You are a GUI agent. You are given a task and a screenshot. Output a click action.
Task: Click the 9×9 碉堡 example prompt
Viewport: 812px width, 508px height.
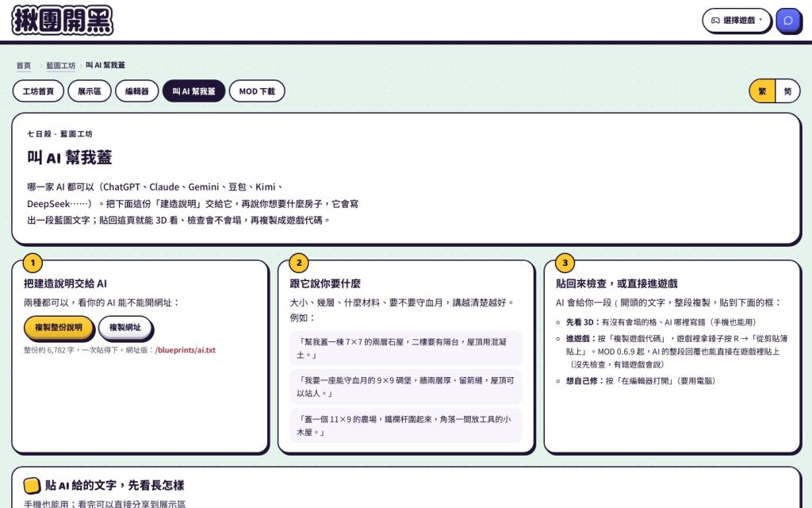[x=405, y=387]
